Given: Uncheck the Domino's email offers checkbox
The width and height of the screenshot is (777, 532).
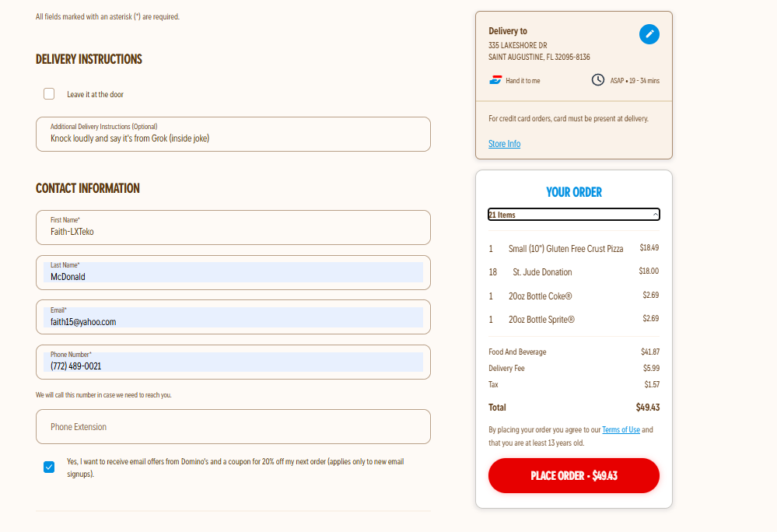Looking at the screenshot, I should (x=49, y=467).
